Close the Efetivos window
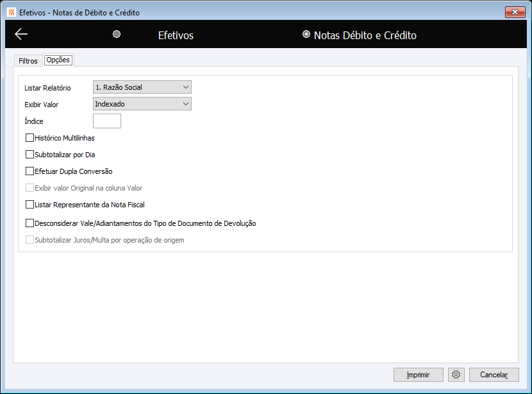The height and width of the screenshot is (394, 532). [x=515, y=12]
